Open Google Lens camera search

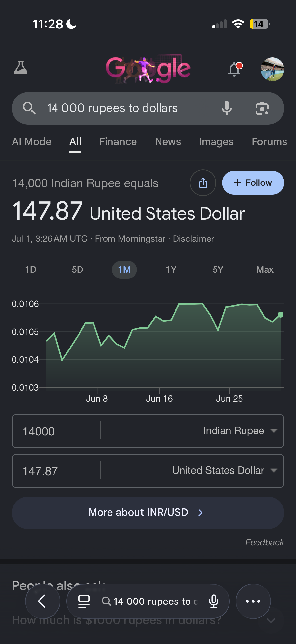[x=262, y=108]
